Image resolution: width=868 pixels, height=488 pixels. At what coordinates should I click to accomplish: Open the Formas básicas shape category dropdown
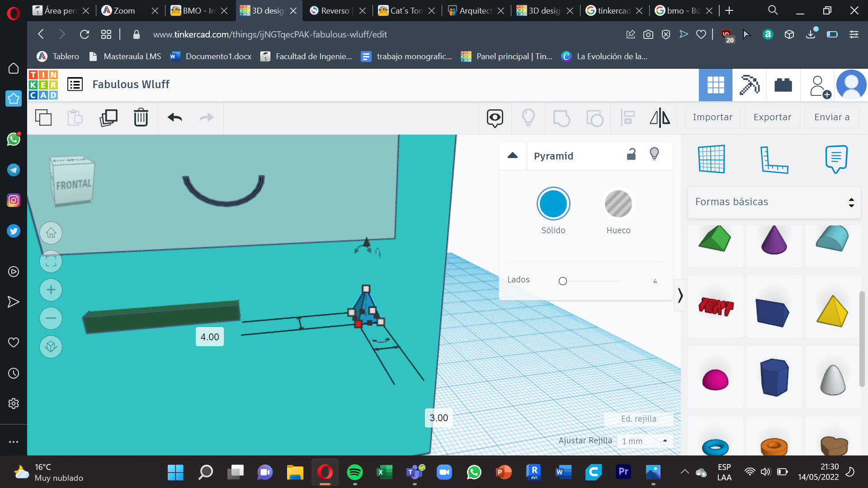pos(774,202)
